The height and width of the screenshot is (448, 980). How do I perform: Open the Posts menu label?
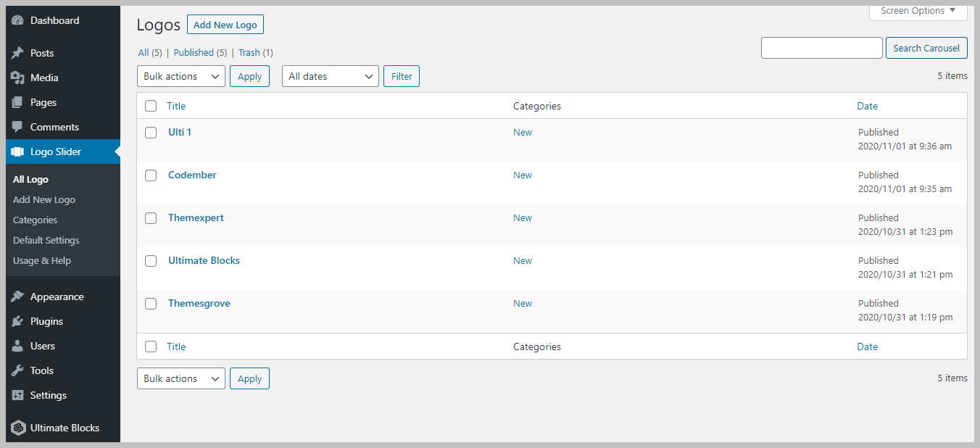pyautogui.click(x=42, y=53)
